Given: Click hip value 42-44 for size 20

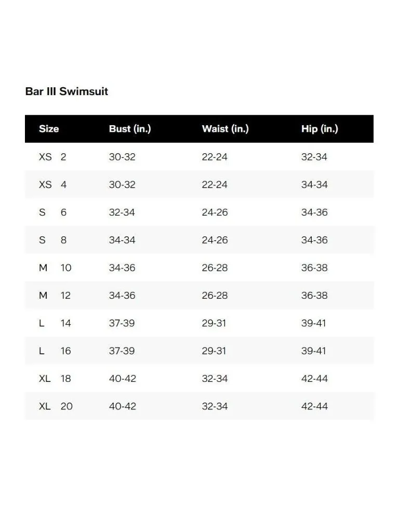Looking at the screenshot, I should pyautogui.click(x=314, y=406).
